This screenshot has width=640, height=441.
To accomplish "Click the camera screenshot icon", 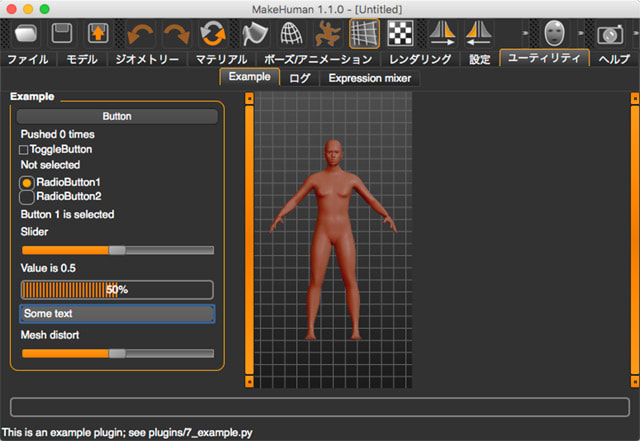I will [610, 35].
